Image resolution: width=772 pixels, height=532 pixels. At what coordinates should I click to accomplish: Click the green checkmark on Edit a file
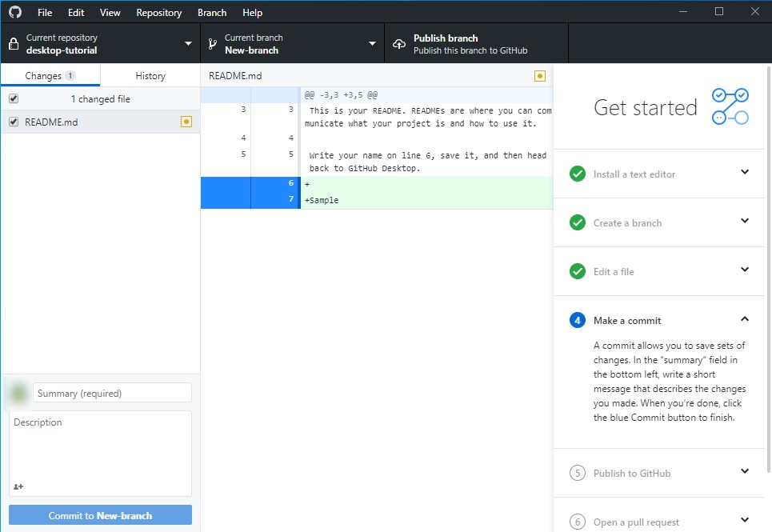coord(577,271)
